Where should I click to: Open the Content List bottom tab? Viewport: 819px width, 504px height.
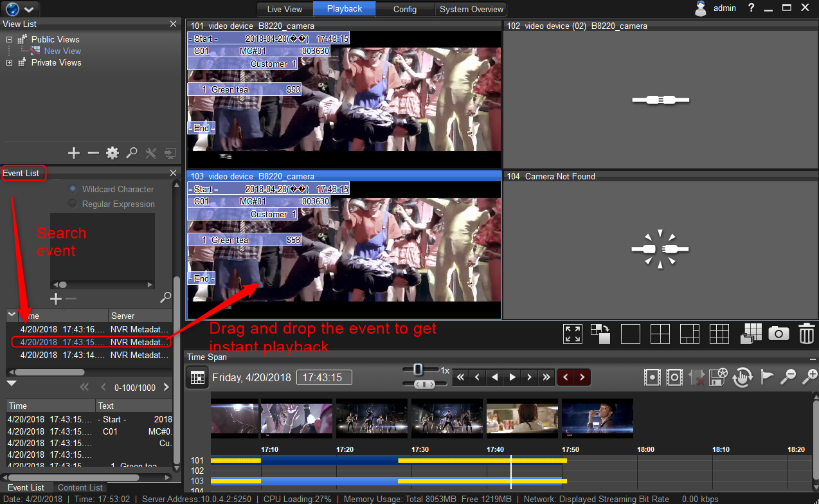point(80,487)
